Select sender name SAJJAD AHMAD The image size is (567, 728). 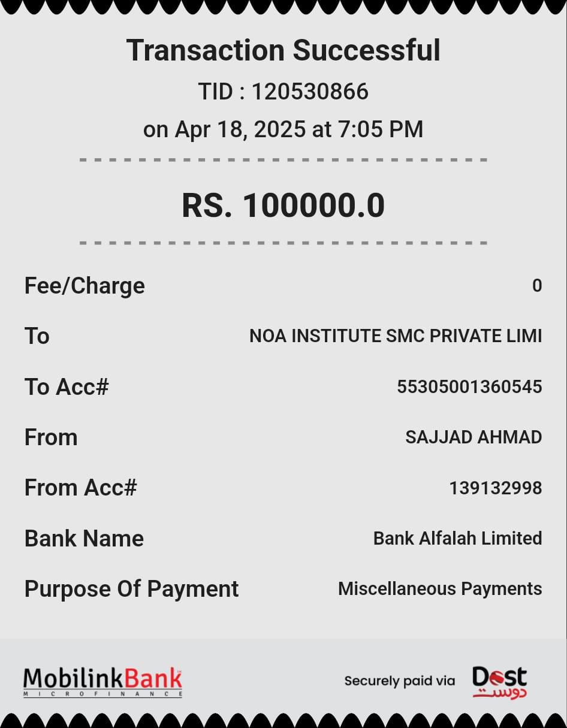473,437
